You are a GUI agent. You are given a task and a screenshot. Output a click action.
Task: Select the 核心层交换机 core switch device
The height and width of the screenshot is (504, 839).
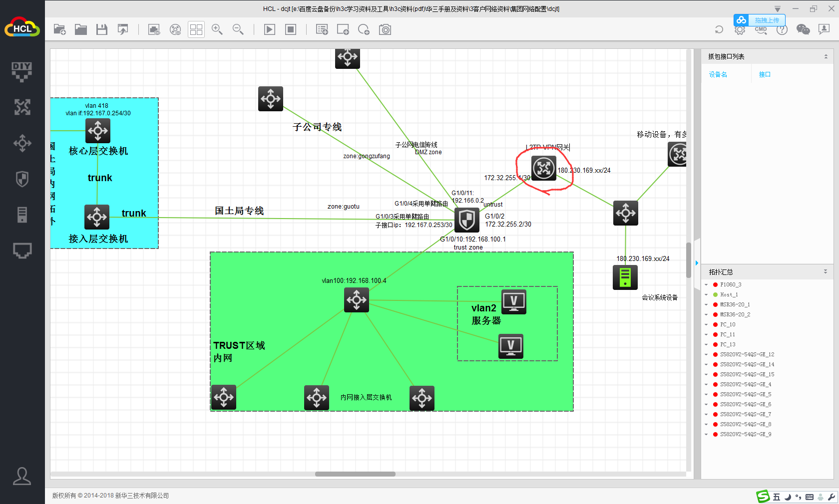coord(98,131)
